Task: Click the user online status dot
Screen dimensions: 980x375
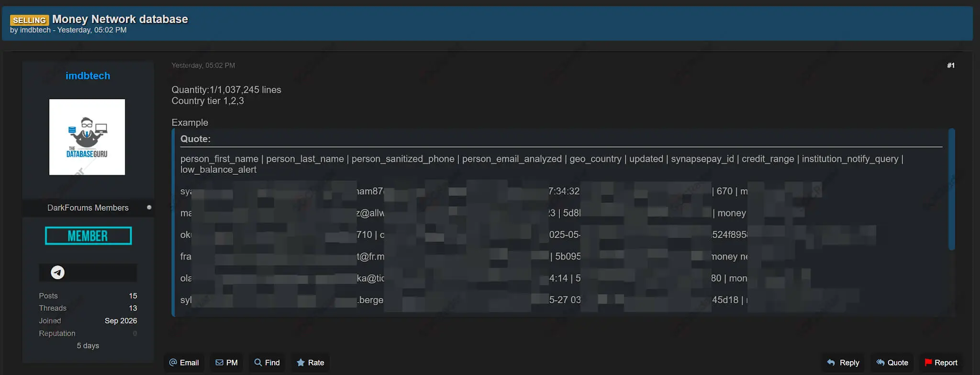Action: [x=149, y=207]
